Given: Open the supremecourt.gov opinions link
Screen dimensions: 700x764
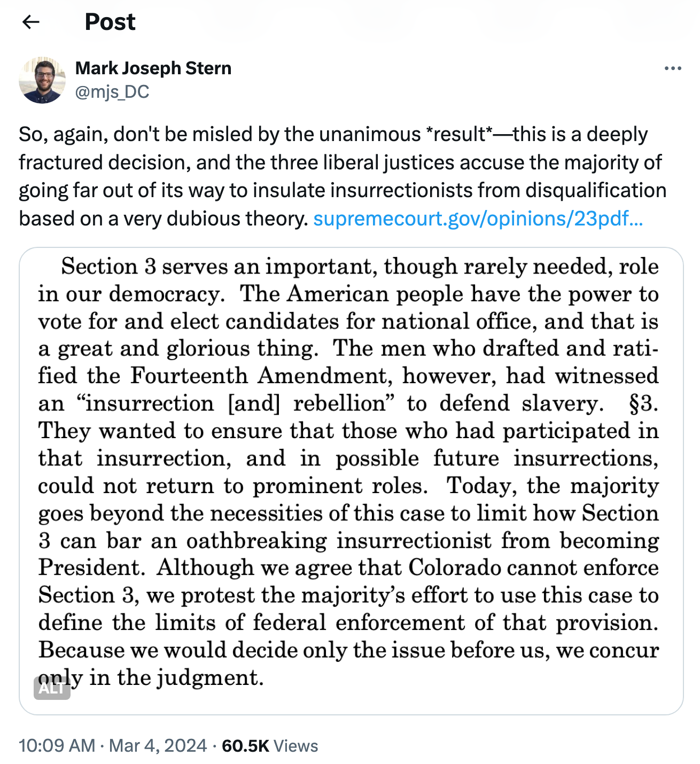Looking at the screenshot, I should (x=478, y=219).
